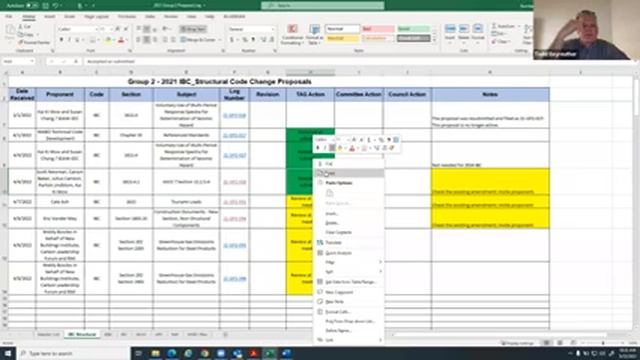Click Translate icon in context menu
Viewport: 640px width, 360px height.
coord(320,242)
